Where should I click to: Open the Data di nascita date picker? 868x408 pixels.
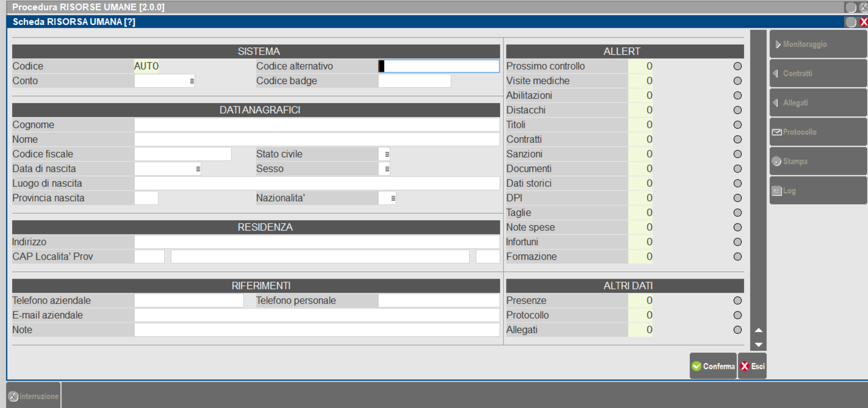tap(198, 169)
